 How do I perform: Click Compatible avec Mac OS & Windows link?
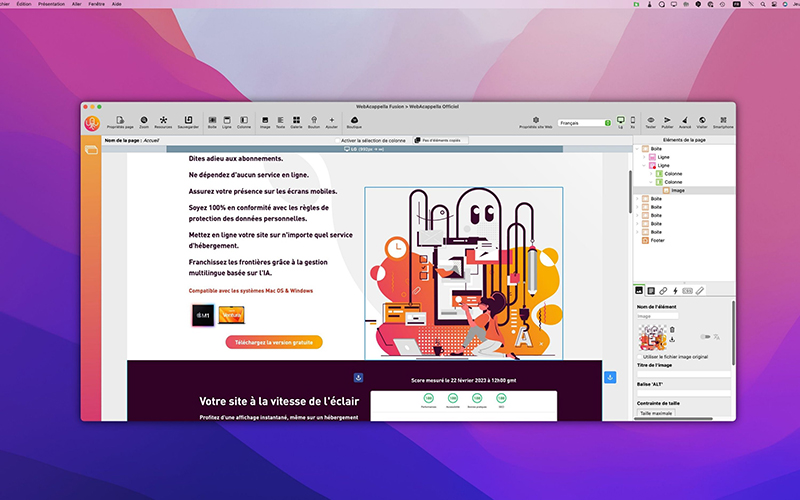point(251,291)
